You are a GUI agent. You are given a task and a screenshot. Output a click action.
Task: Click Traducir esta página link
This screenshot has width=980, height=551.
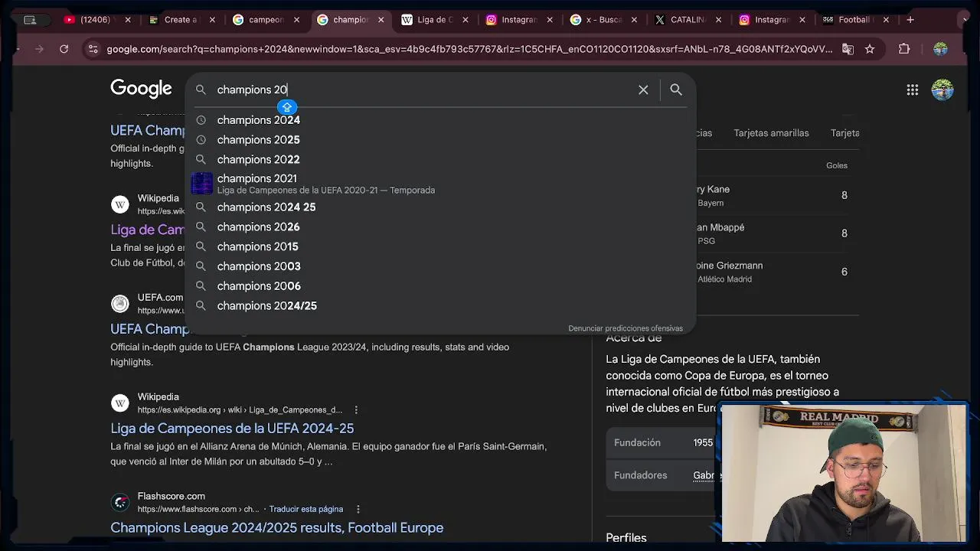pyautogui.click(x=306, y=510)
